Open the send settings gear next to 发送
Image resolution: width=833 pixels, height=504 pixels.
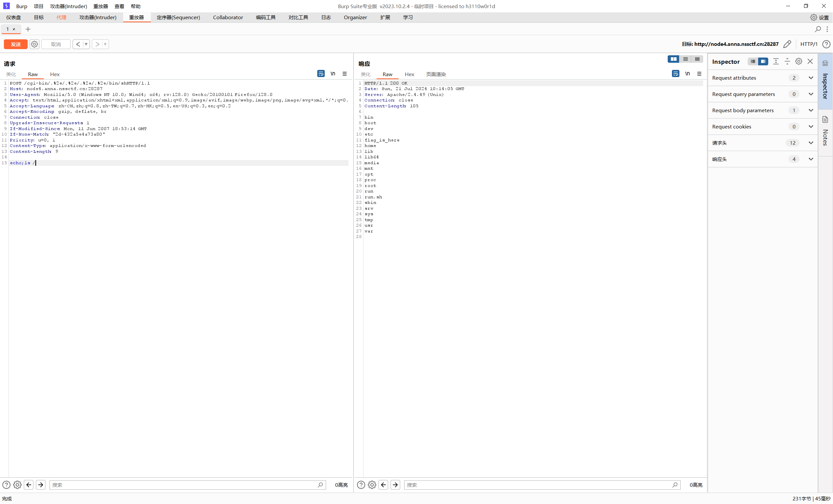pos(34,44)
